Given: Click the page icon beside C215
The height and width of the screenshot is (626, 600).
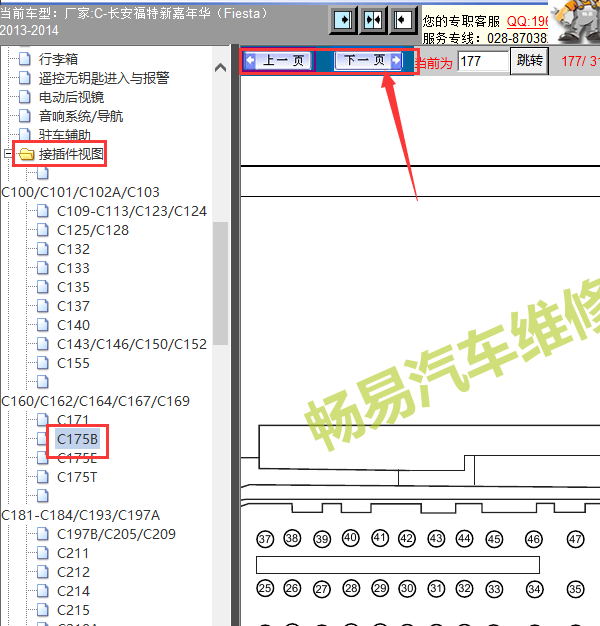Looking at the screenshot, I should click(43, 610).
